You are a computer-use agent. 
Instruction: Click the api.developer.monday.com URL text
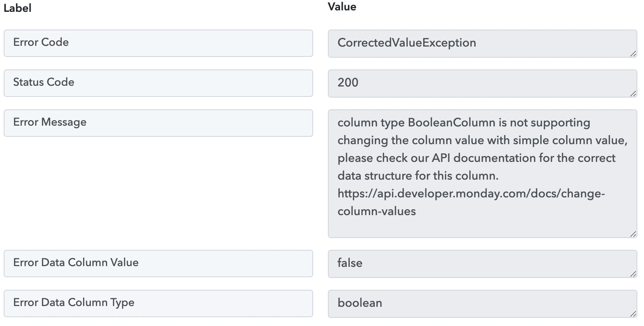coord(471,202)
